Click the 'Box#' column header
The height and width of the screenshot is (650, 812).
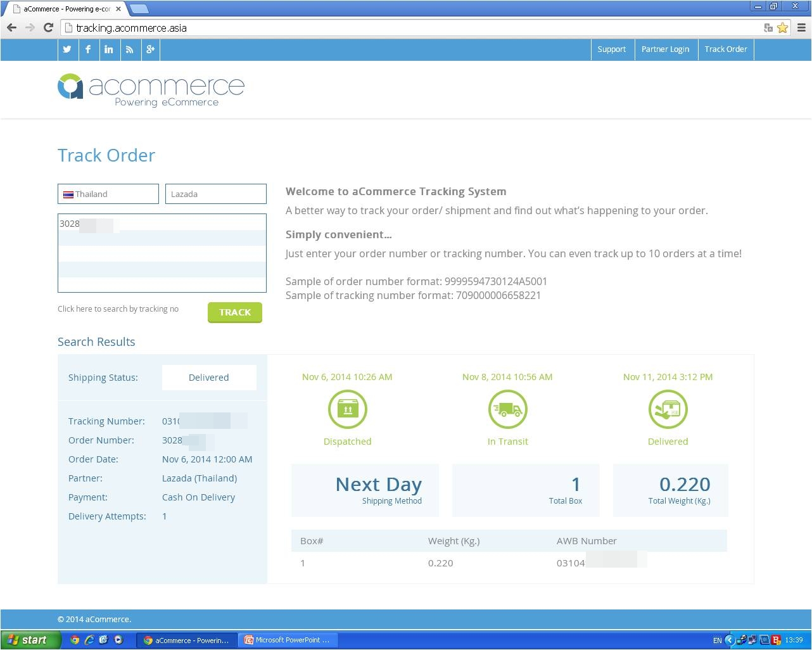point(312,541)
